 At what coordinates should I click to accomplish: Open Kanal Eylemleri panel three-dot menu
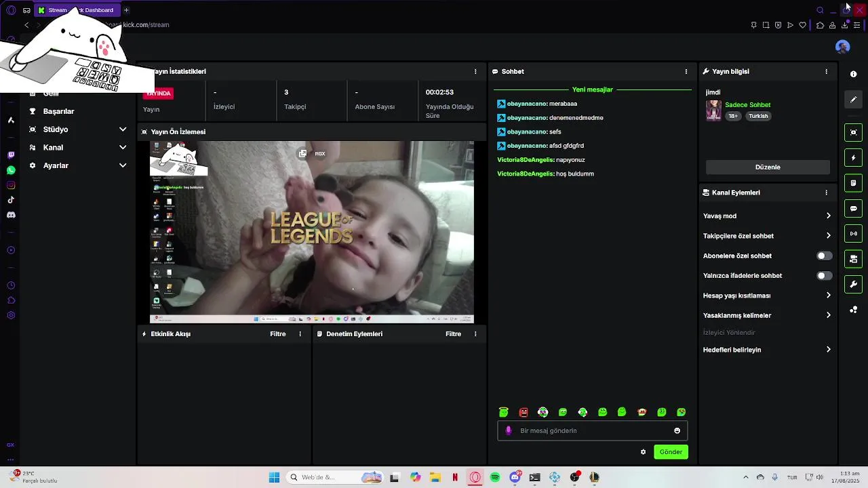point(826,192)
